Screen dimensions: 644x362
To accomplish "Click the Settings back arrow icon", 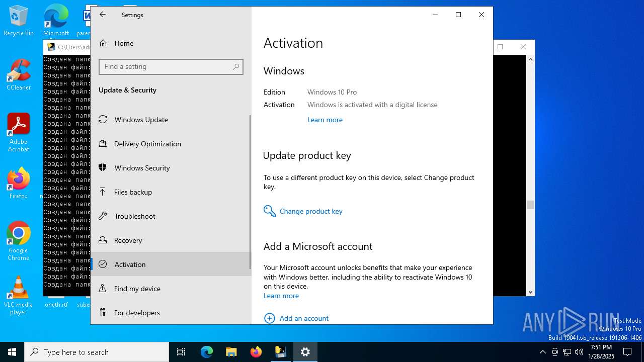I will pos(103,15).
